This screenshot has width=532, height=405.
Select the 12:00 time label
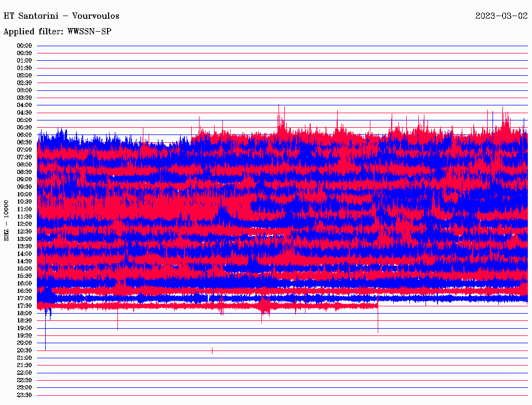(x=24, y=224)
